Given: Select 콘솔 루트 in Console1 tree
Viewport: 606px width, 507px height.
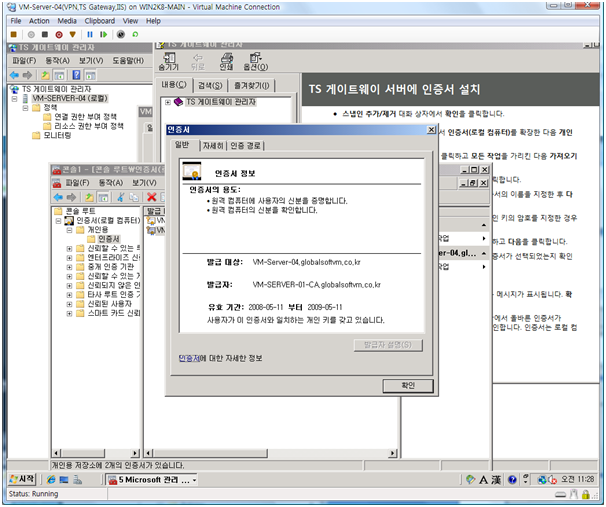Looking at the screenshot, I should [x=80, y=211].
